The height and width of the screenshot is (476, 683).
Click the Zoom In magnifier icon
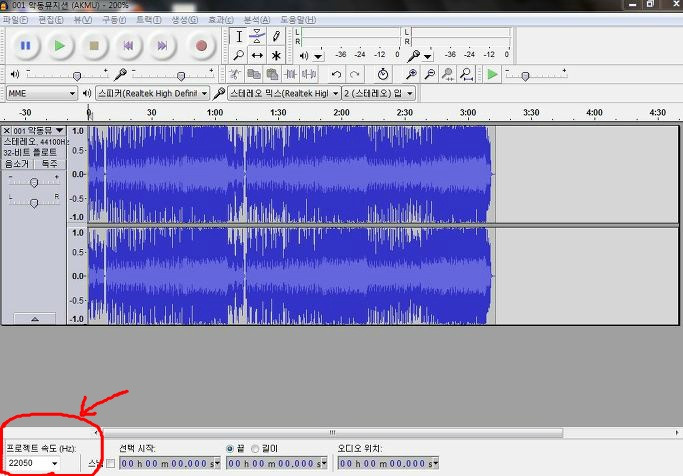pyautogui.click(x=411, y=74)
